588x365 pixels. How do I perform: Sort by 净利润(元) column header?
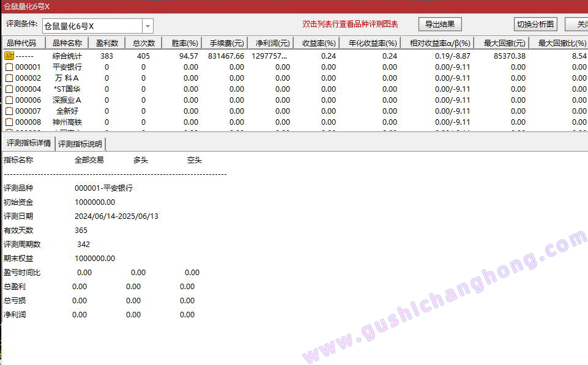point(271,43)
